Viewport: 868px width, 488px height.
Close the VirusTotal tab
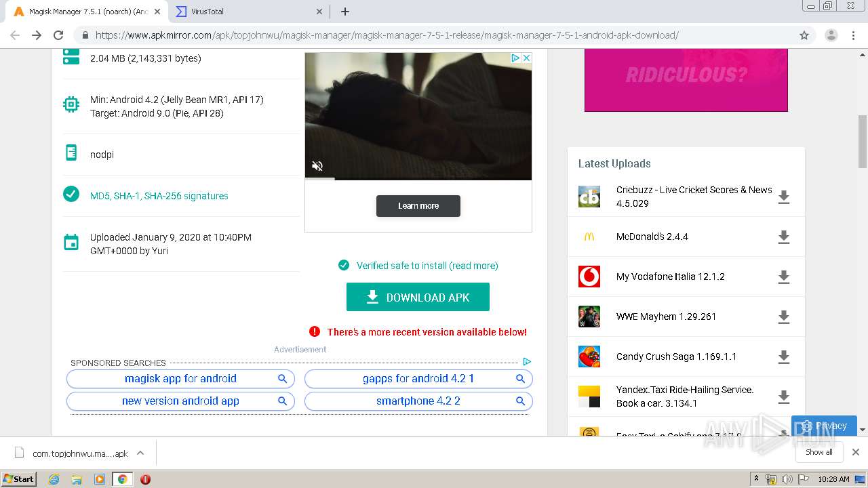click(319, 12)
